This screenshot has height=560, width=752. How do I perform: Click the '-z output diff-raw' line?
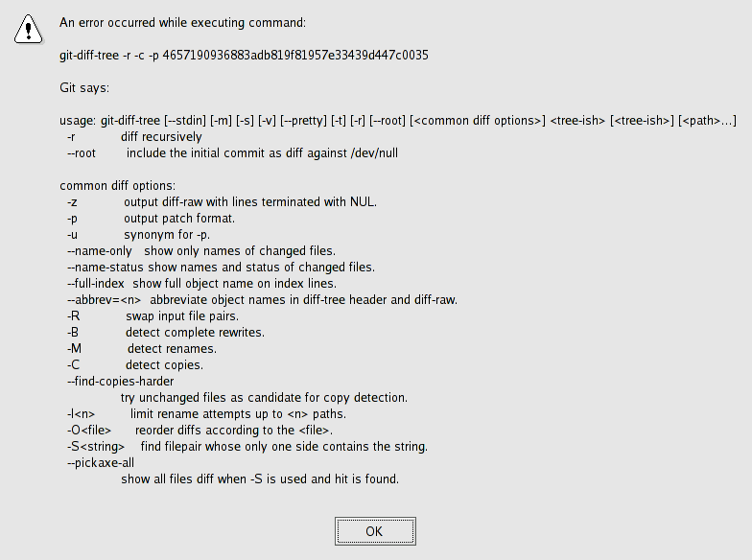(x=223, y=201)
